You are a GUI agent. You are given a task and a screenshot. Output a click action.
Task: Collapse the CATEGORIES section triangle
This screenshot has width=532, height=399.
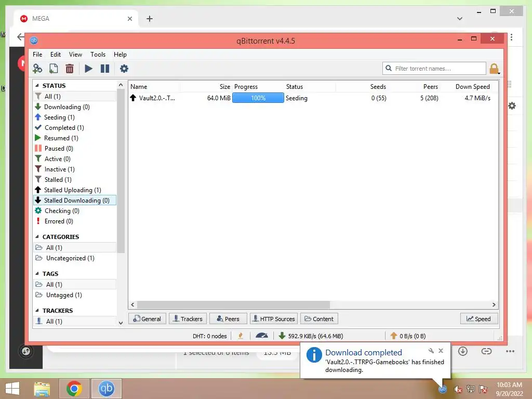(37, 237)
